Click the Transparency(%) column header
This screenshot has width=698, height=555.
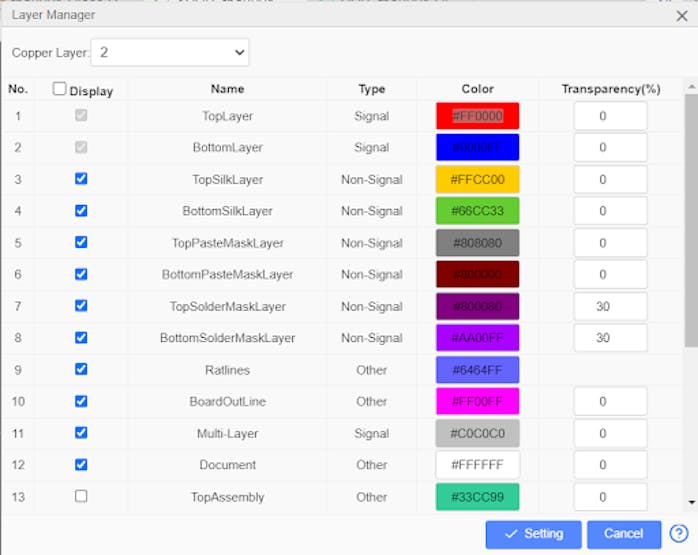(610, 89)
